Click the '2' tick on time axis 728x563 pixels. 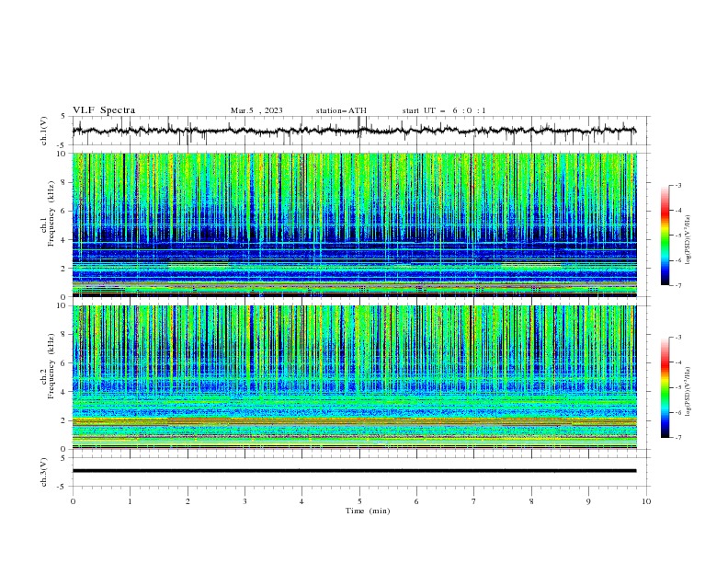[188, 501]
